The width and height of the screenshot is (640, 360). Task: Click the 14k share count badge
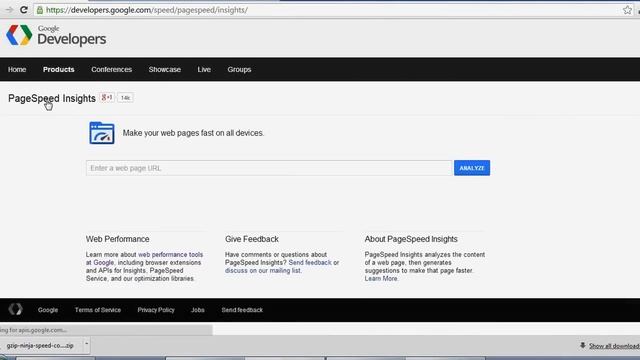[x=125, y=98]
